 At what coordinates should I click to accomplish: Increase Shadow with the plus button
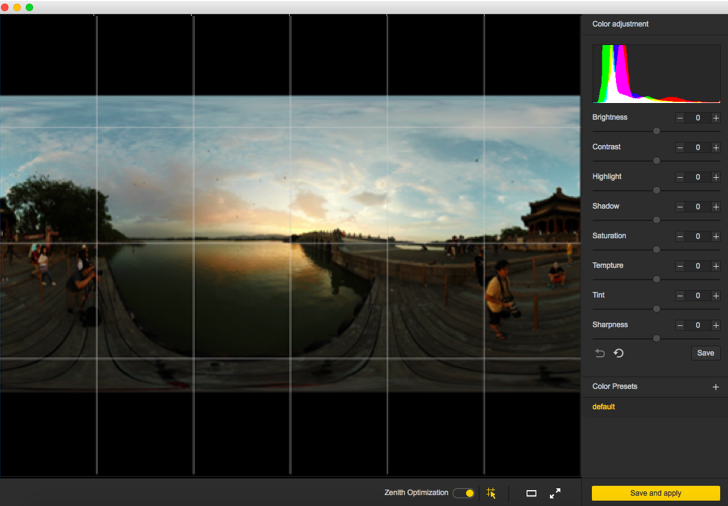coord(715,207)
